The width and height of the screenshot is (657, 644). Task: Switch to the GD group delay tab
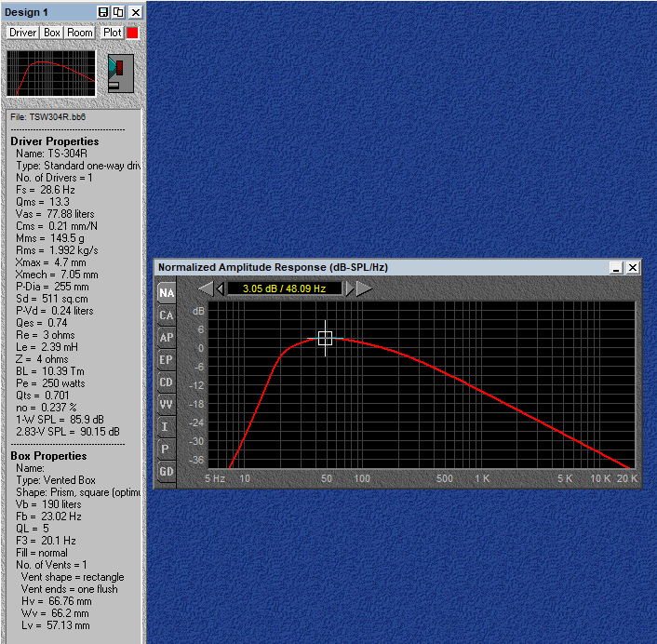coord(167,472)
